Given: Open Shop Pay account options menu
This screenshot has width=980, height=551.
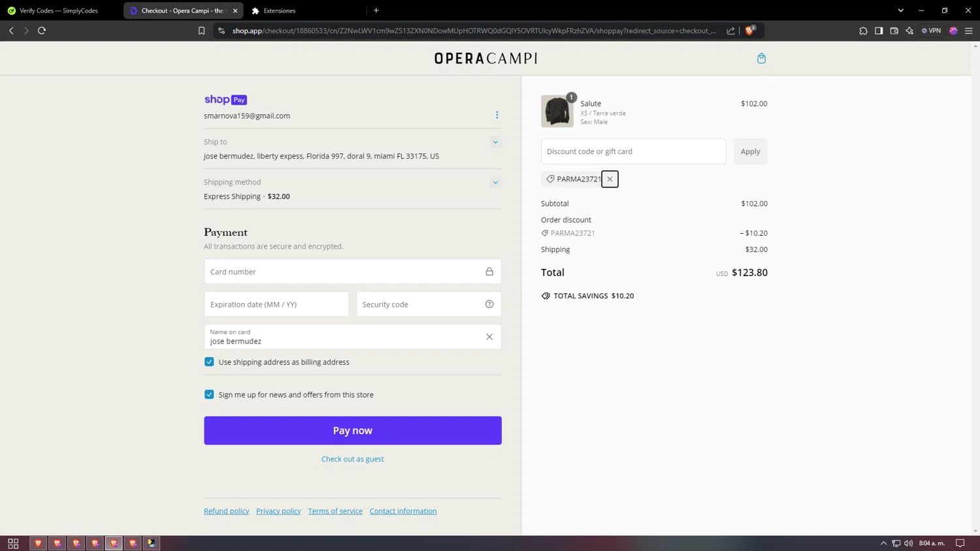Looking at the screenshot, I should click(497, 115).
